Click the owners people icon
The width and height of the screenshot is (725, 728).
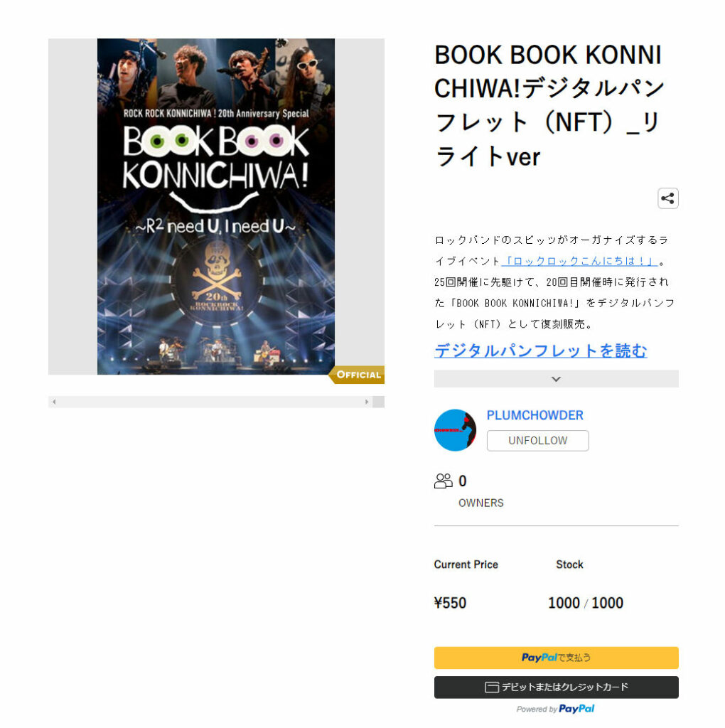pos(443,481)
